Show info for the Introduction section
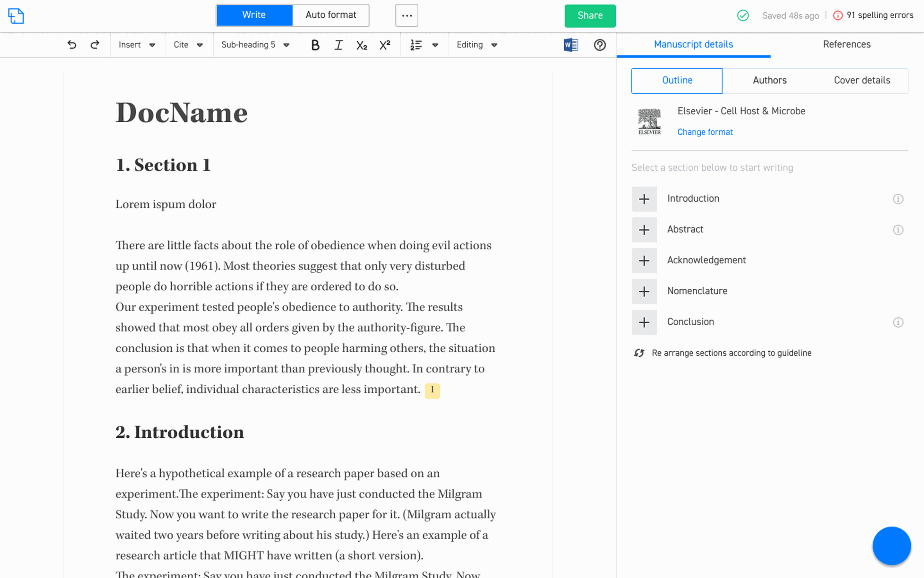The height and width of the screenshot is (578, 924). [x=898, y=199]
